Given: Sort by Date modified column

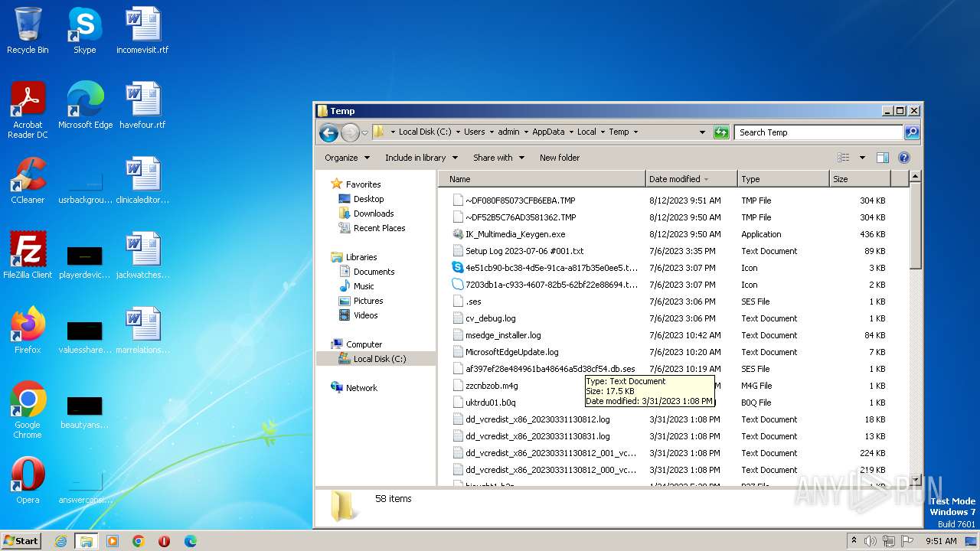Looking at the screenshot, I should pos(691,179).
